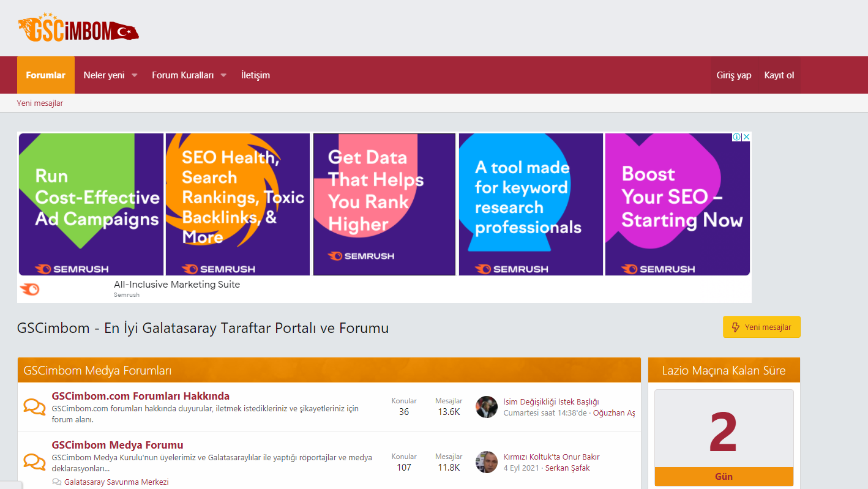Expand the Forum Kuralları dropdown arrow

point(223,75)
